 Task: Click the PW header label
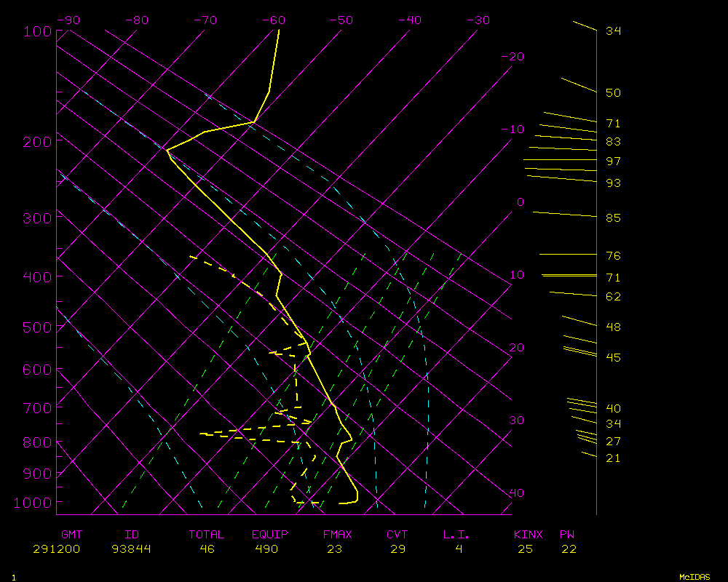pos(567,535)
